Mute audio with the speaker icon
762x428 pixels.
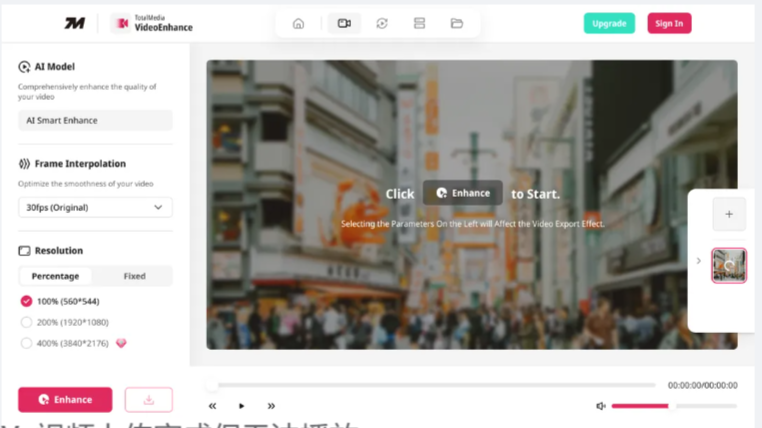click(x=601, y=406)
